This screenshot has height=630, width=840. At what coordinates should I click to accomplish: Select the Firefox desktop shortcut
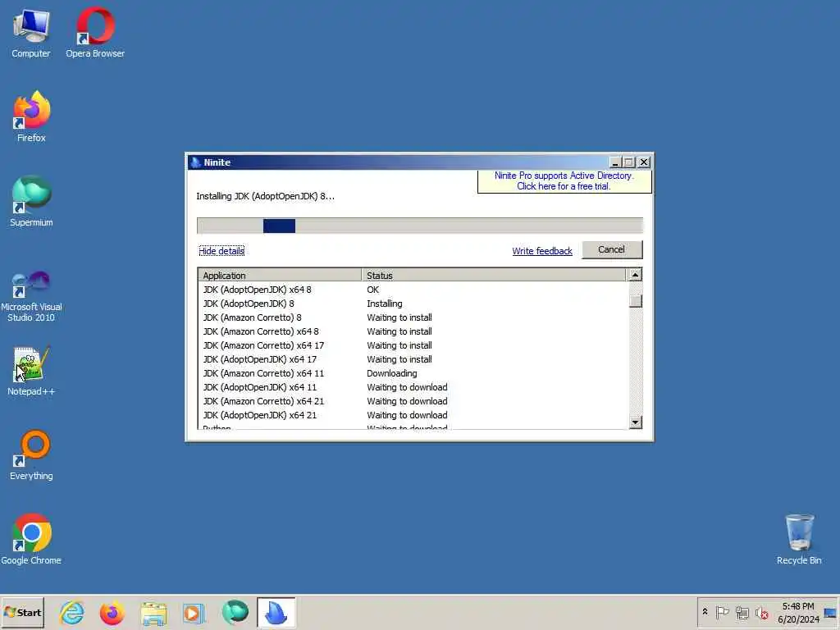31,116
